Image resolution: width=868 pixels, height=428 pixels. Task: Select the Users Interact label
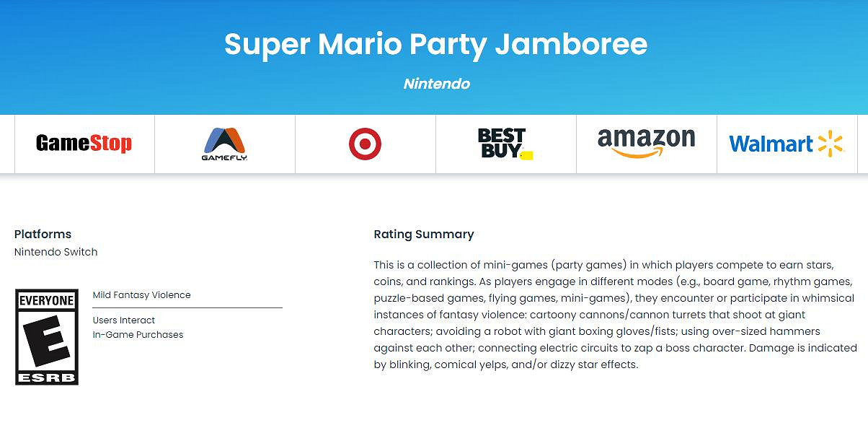pos(124,320)
